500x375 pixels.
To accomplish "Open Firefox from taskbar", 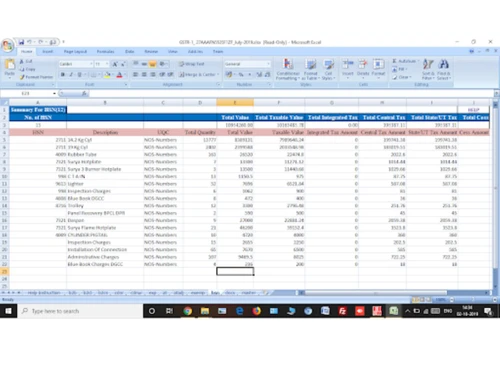I will tap(256, 311).
